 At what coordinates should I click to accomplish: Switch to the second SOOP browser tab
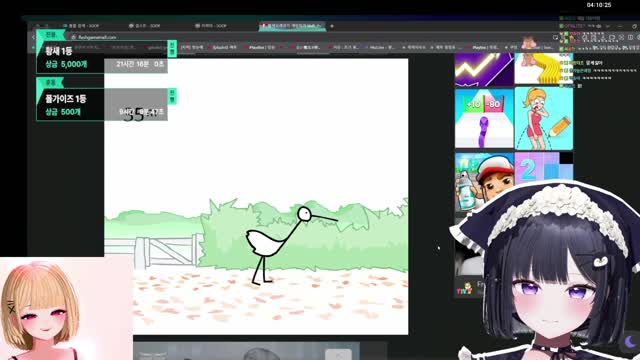145,26
